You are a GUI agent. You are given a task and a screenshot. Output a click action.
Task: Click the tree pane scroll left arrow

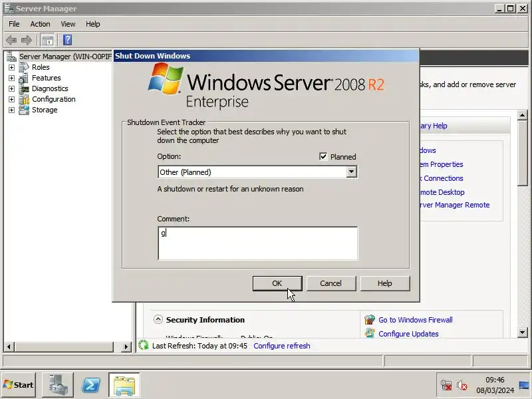(x=9, y=346)
